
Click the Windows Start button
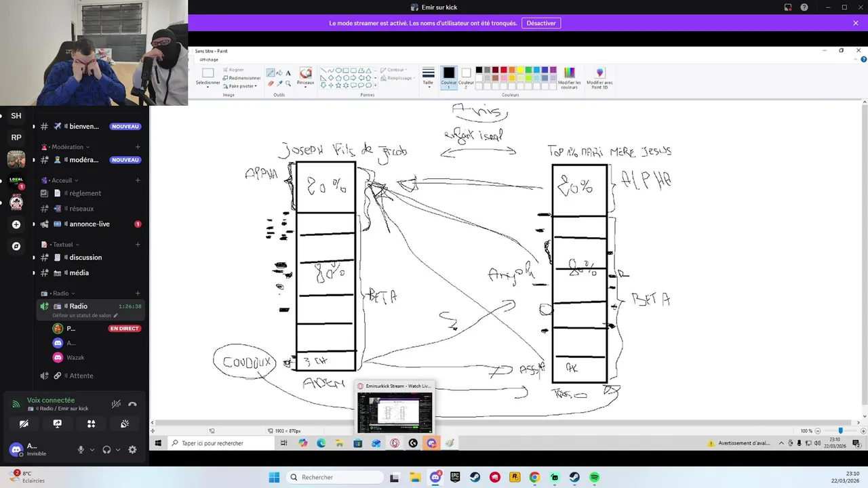coord(274,477)
